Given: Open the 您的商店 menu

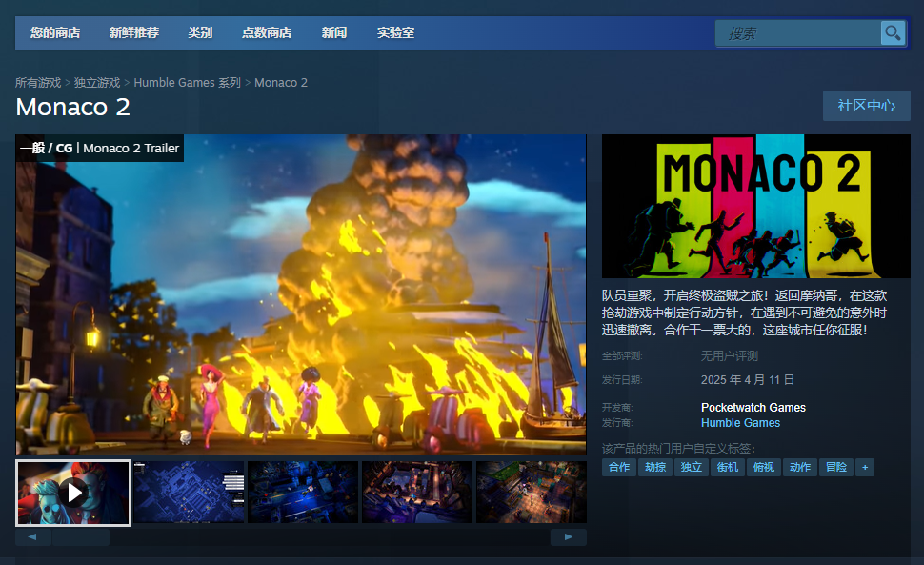Looking at the screenshot, I should click(55, 33).
